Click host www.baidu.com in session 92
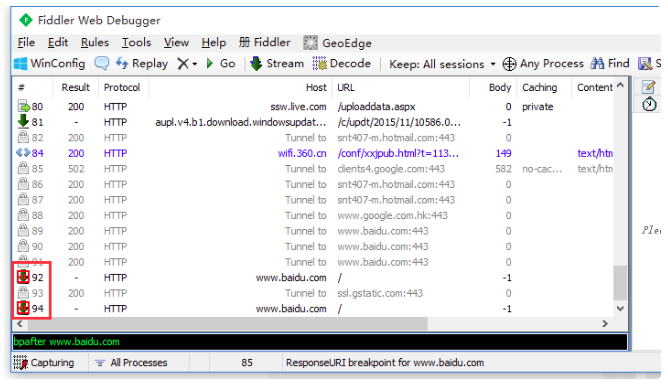 point(291,278)
